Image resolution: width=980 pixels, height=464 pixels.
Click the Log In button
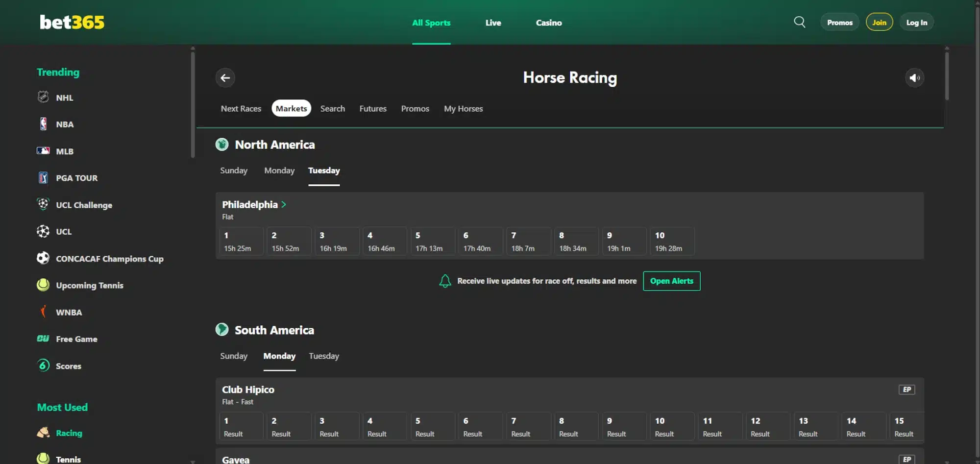pos(917,22)
